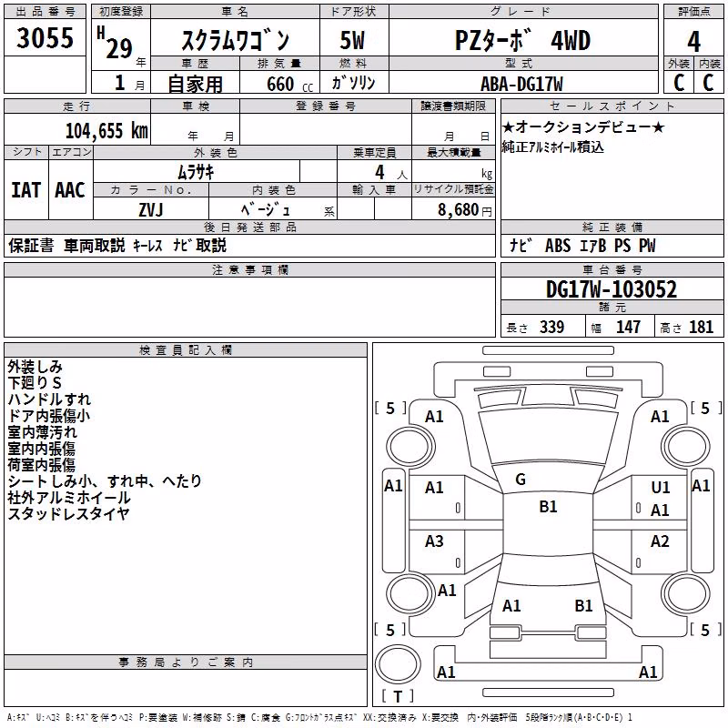The image size is (728, 728).
Task: Select the exterior color ムラサキ
Action: click(x=196, y=173)
